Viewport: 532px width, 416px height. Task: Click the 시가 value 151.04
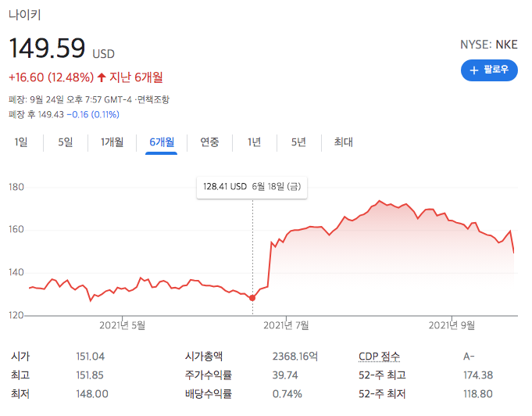click(91, 357)
